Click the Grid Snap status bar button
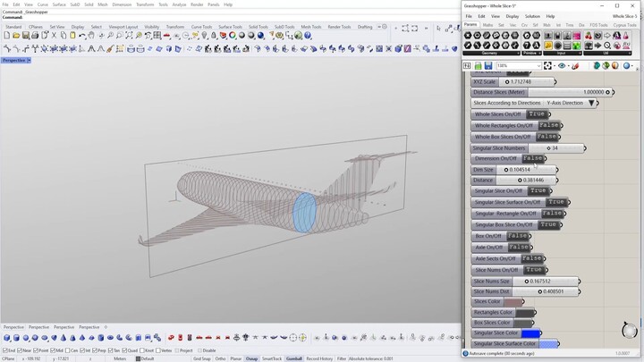 202,358
